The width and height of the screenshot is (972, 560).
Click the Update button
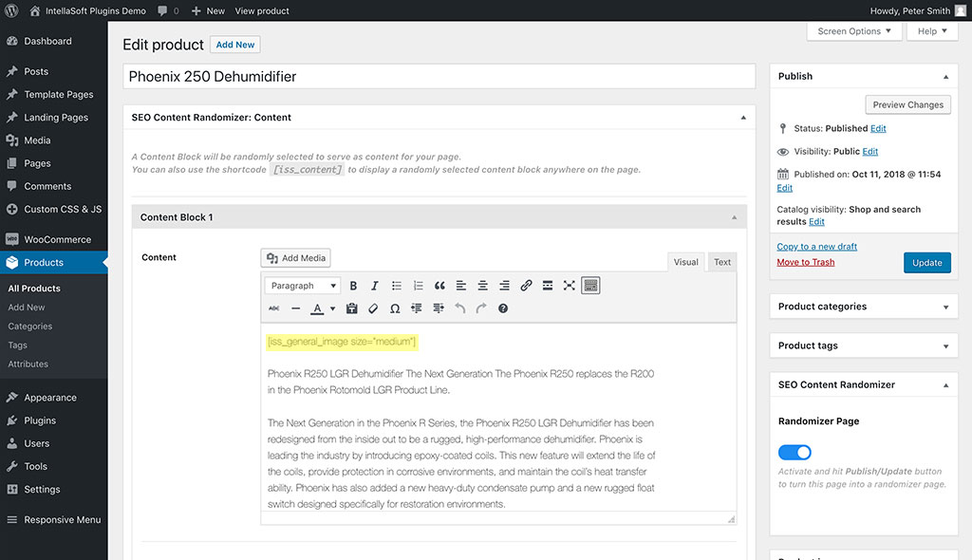pyautogui.click(x=926, y=262)
